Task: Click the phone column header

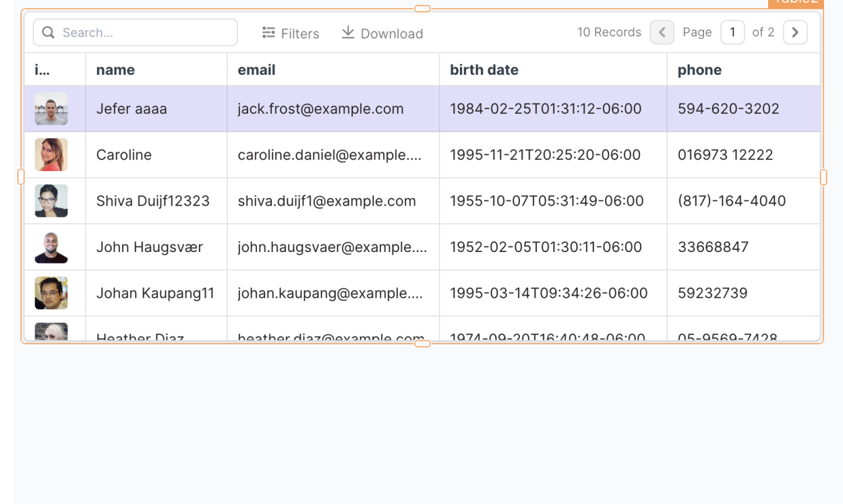Action: point(699,69)
